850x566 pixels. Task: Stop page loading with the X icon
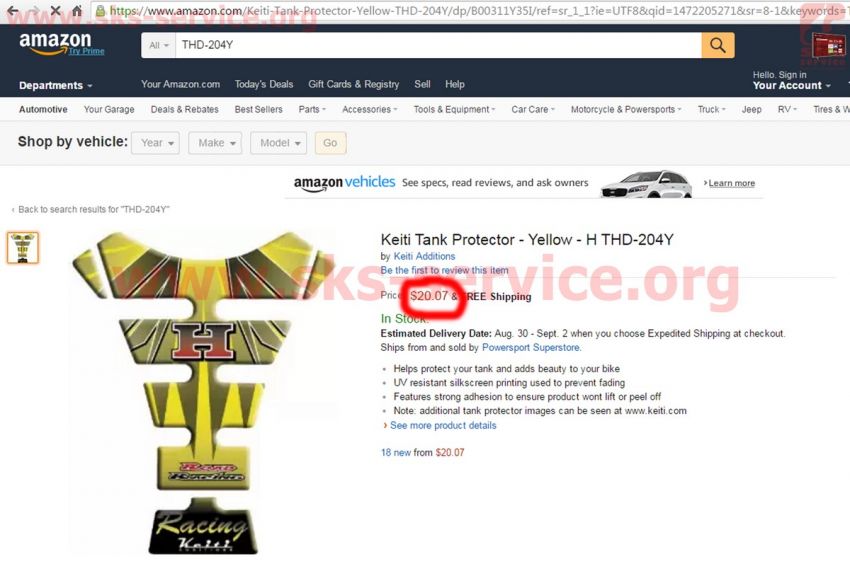(55, 10)
